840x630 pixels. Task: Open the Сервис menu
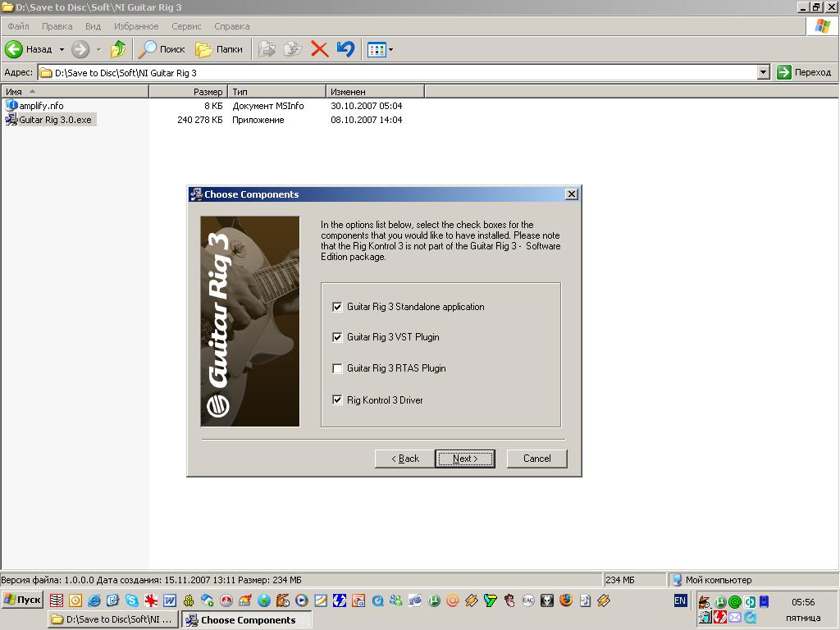(186, 26)
